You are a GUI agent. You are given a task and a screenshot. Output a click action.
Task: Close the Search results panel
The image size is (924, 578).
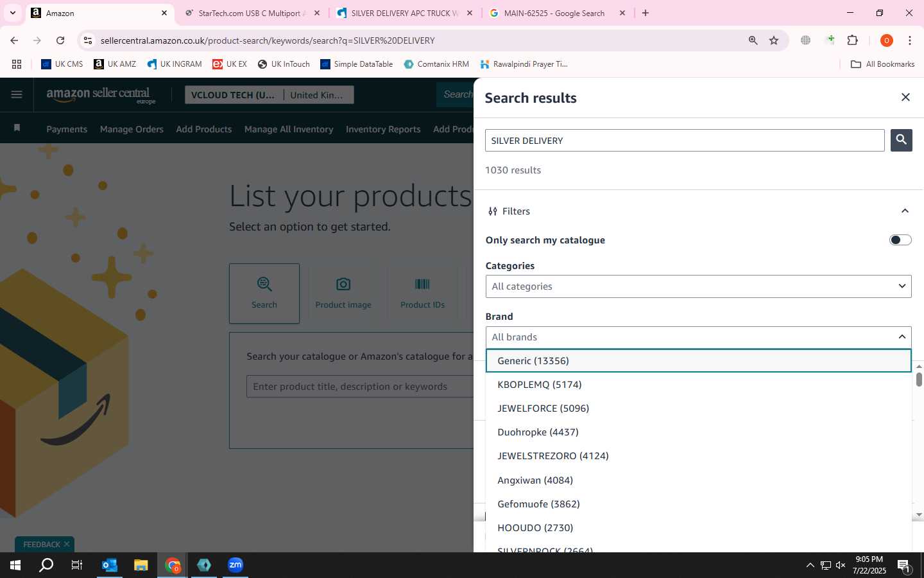905,97
